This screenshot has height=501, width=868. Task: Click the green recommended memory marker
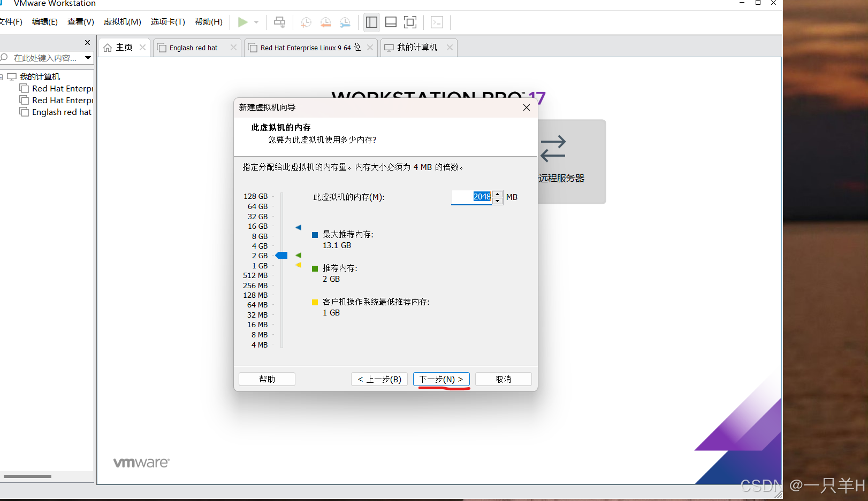pos(299,256)
